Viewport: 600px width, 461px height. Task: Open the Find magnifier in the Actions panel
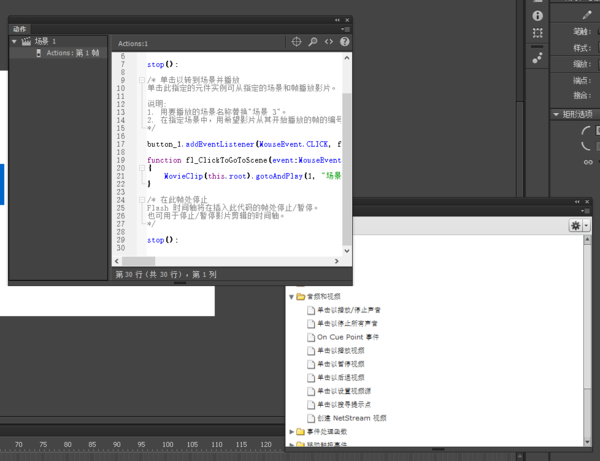(x=313, y=42)
